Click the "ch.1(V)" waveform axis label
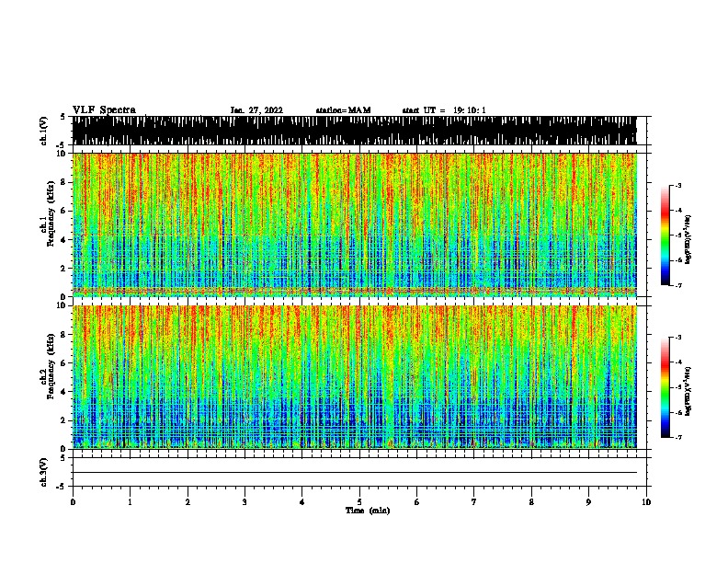Image resolution: width=728 pixels, height=563 pixels. (43, 131)
